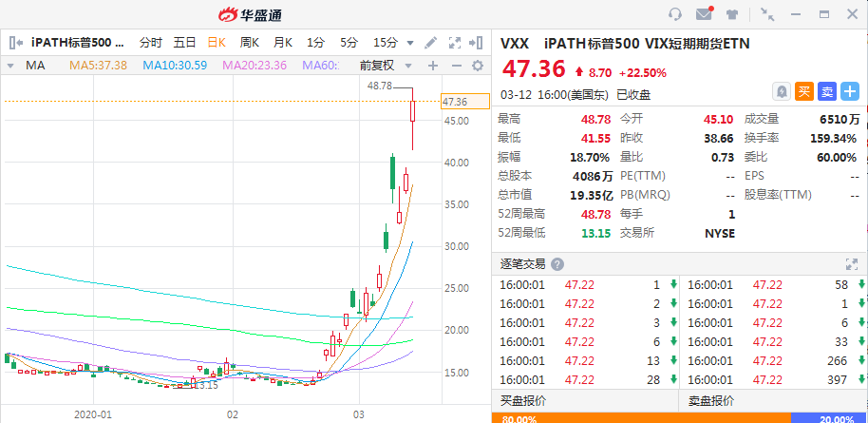Click help icon next to 逐笔交易
The image size is (868, 423).
557,264
